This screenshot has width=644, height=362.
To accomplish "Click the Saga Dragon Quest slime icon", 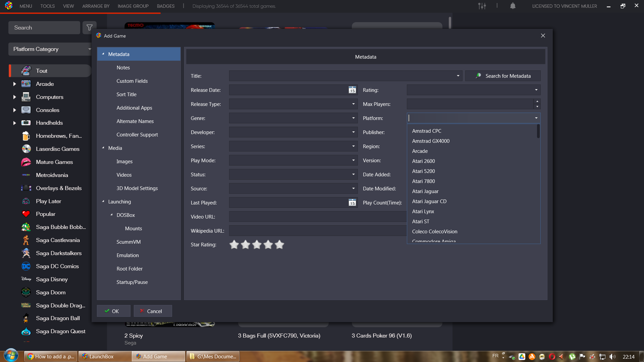I will point(26,331).
